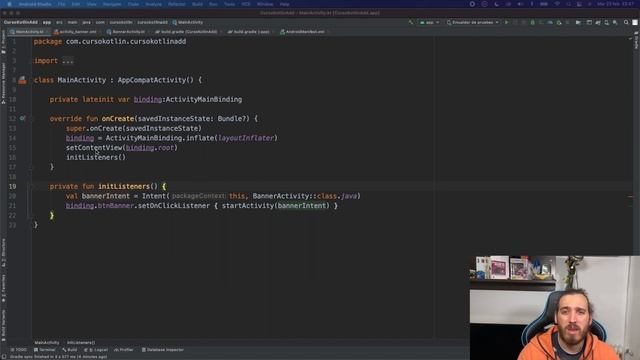Screen dimensions: 640x360
Task: Click the Search Everywhere magnifier icon
Action: tap(626, 22)
